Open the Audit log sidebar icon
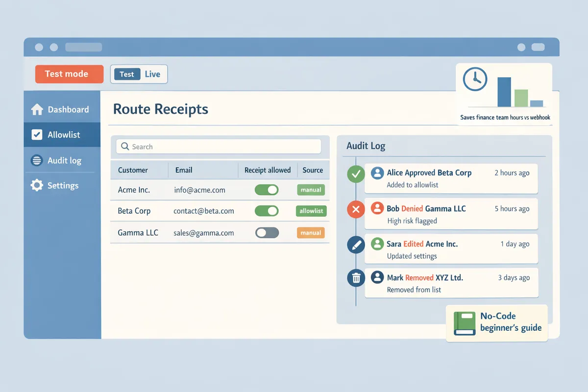Image resolution: width=588 pixels, height=392 pixels. 37,160
